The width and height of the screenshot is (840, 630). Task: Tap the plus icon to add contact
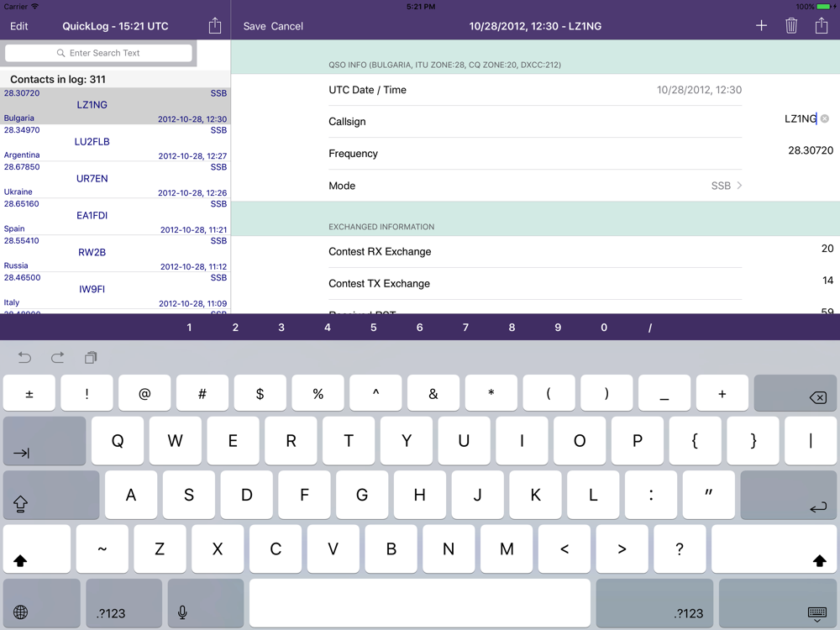coord(761,26)
